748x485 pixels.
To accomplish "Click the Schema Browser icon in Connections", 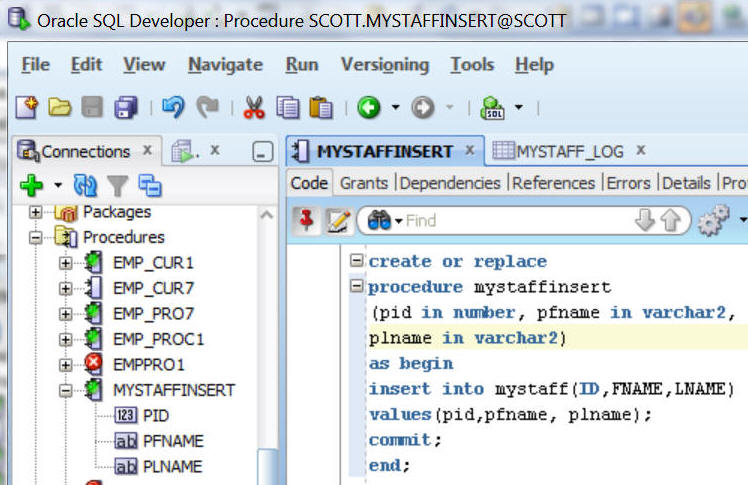I will 150,186.
